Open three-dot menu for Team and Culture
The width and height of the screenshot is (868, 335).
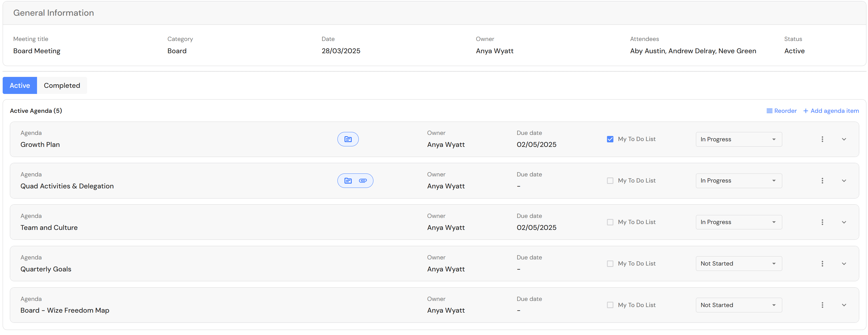pyautogui.click(x=822, y=222)
